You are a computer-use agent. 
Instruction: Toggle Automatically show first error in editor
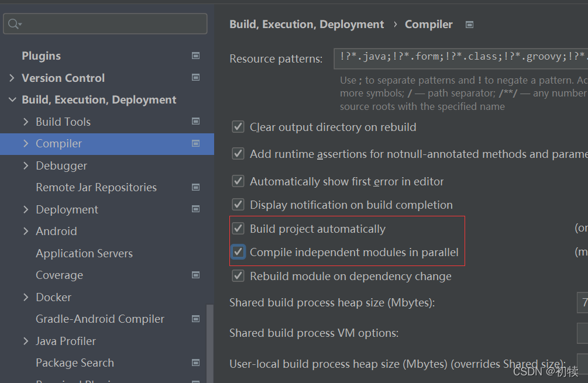tap(238, 181)
